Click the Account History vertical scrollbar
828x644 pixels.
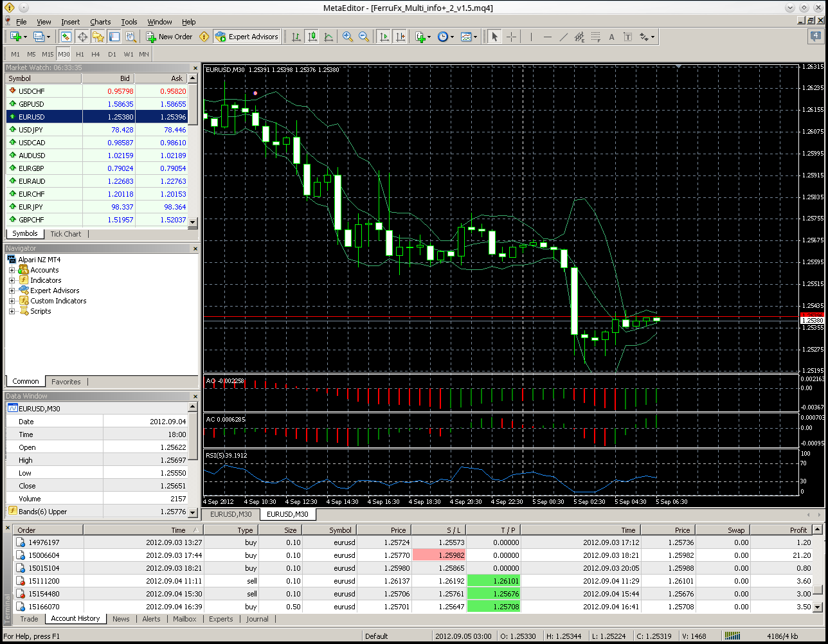click(818, 568)
